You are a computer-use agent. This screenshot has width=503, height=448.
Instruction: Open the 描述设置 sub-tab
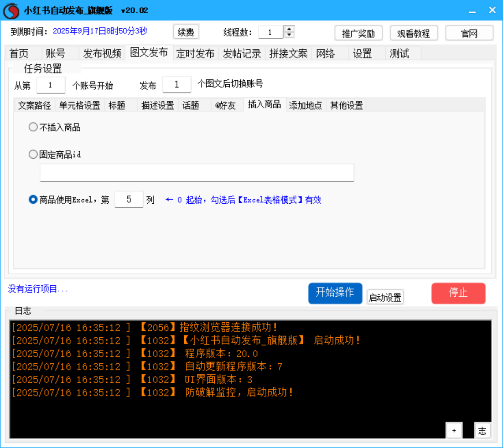tap(157, 106)
